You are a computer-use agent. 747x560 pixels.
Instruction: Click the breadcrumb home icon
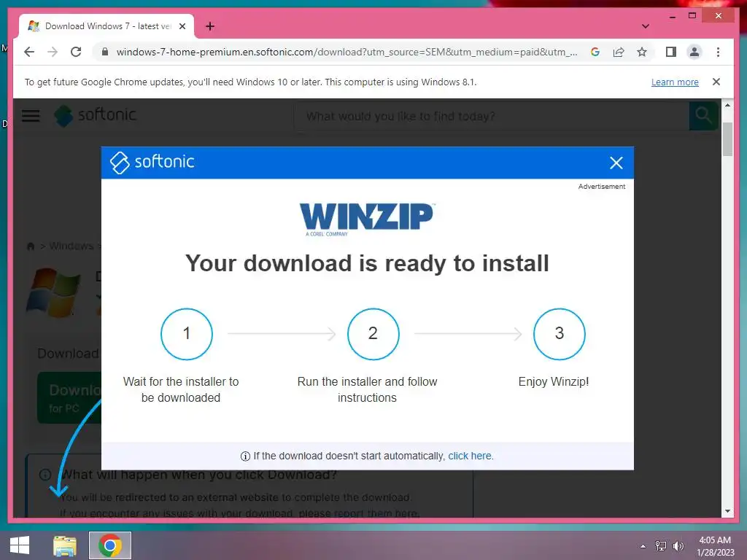(x=31, y=246)
